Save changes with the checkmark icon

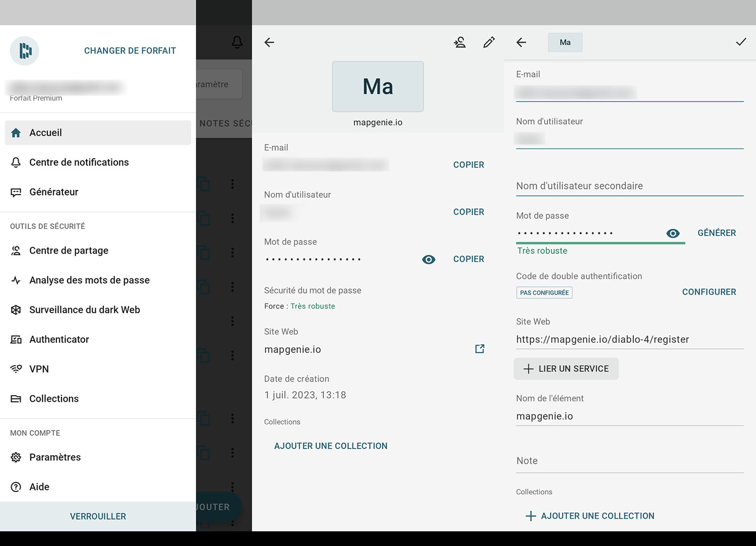coord(741,42)
